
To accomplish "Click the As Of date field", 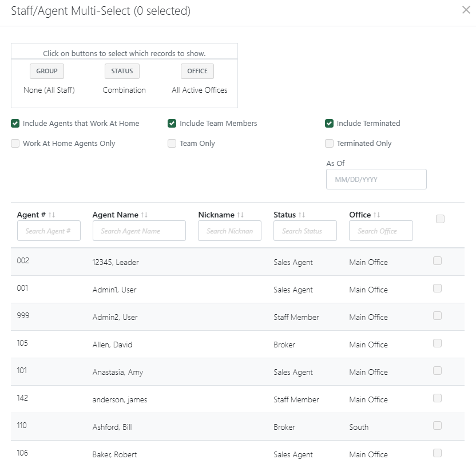I will [376, 179].
